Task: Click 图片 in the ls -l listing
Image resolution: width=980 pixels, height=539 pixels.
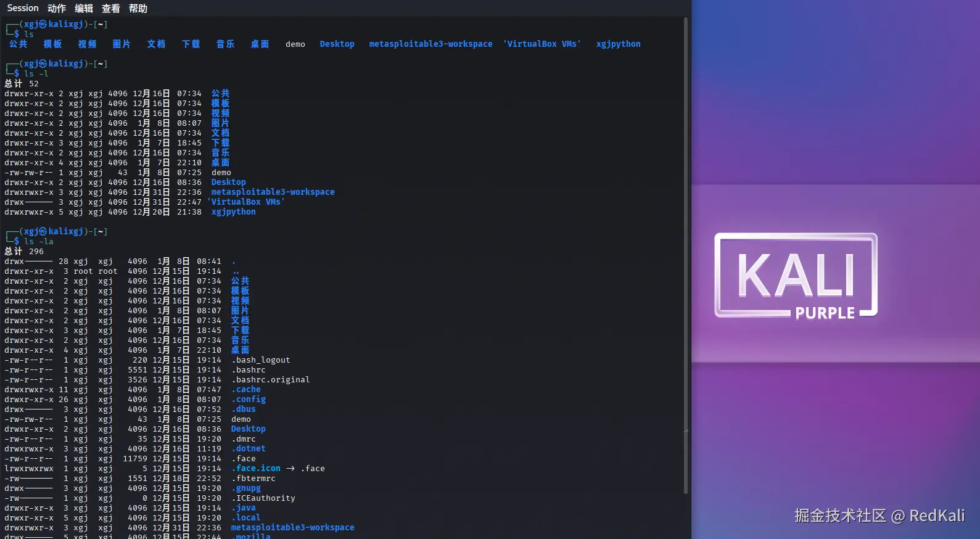Action: pos(221,123)
